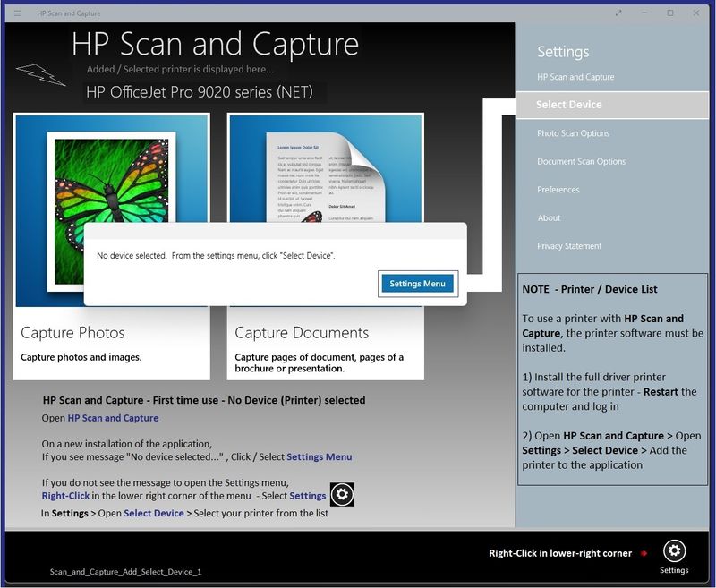This screenshot has width=716, height=588.
Task: Open the hamburger menu in title bar
Action: coord(17,13)
